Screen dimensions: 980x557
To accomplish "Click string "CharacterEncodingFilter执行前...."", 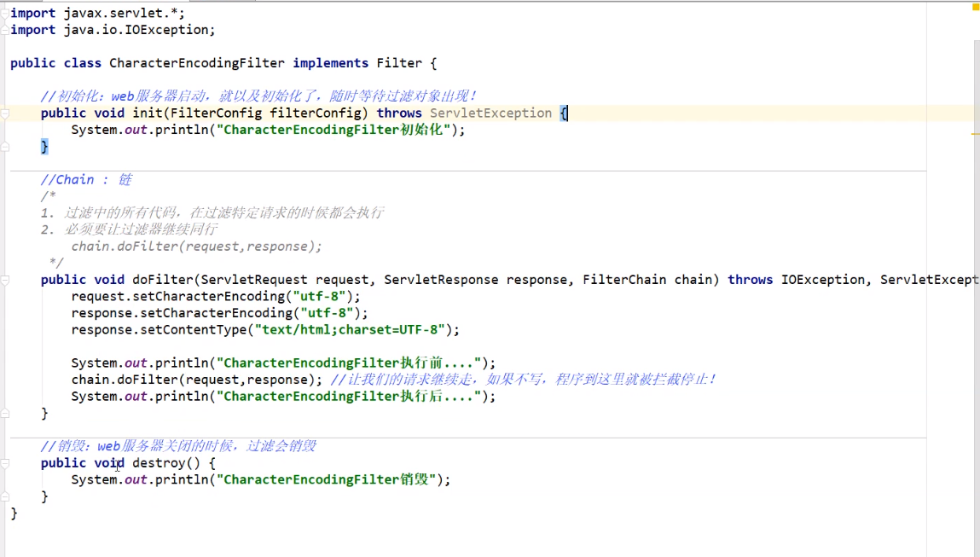I will pos(349,363).
